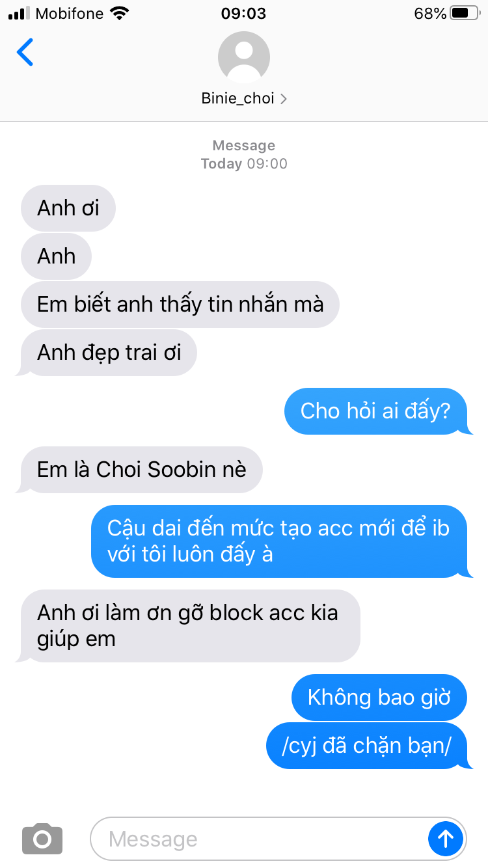The height and width of the screenshot is (868, 488).
Task: Tap the 'Anh đẹp trai ơi' message
Action: [108, 353]
